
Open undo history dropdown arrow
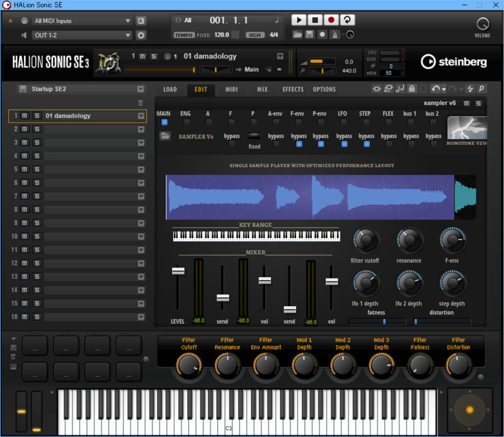pos(444,89)
